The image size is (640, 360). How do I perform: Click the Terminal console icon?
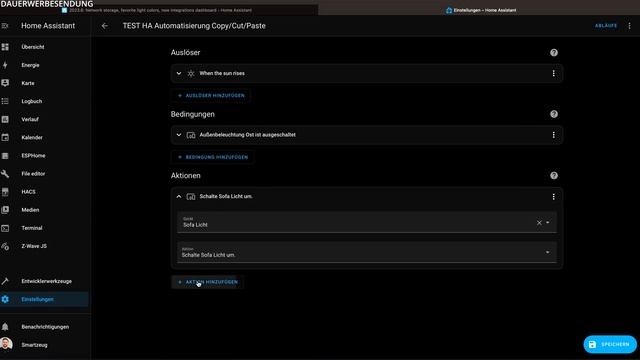point(5,228)
